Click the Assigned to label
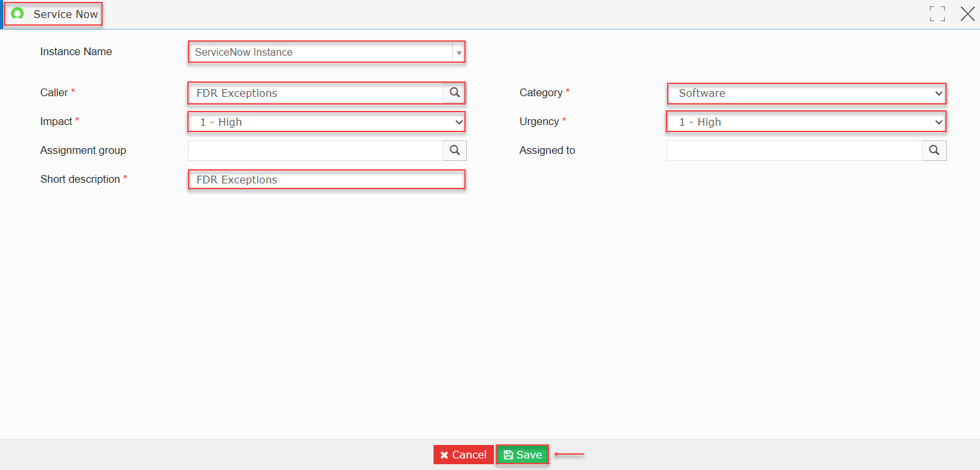The height and width of the screenshot is (470, 980). (547, 151)
